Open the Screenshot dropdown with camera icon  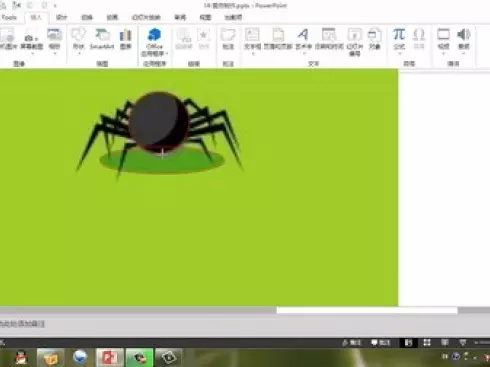[x=32, y=43]
